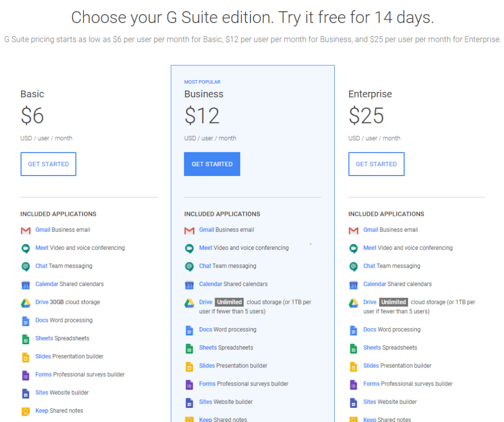Click the Forms icon in the Basic plan
Viewport: 504px width, 422px height.
26,375
